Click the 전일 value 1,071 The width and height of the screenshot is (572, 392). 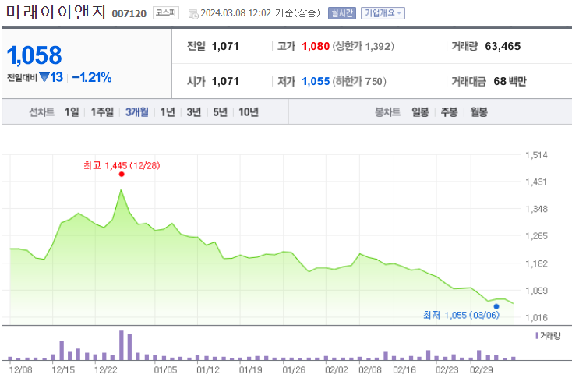[x=225, y=46]
